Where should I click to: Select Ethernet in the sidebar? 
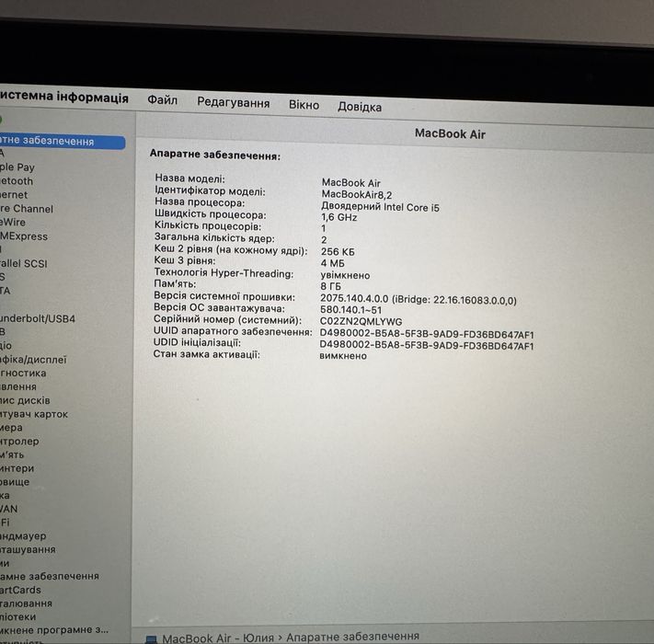coord(14,195)
